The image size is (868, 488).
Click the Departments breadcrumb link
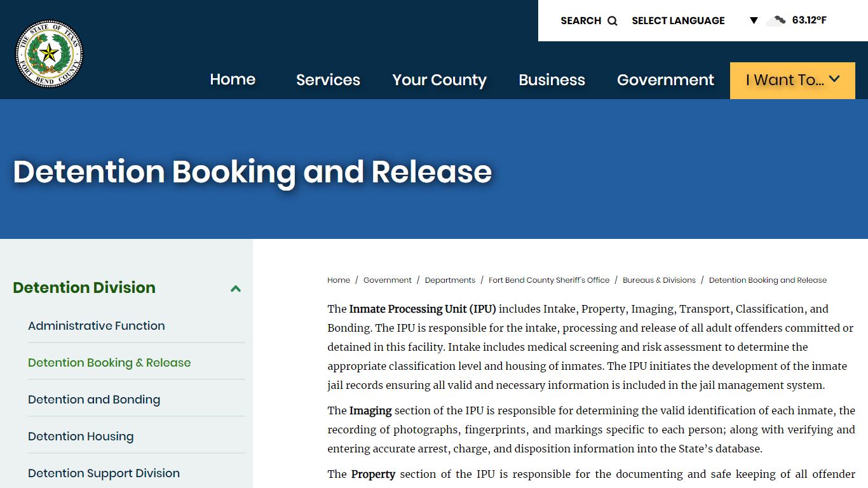450,280
